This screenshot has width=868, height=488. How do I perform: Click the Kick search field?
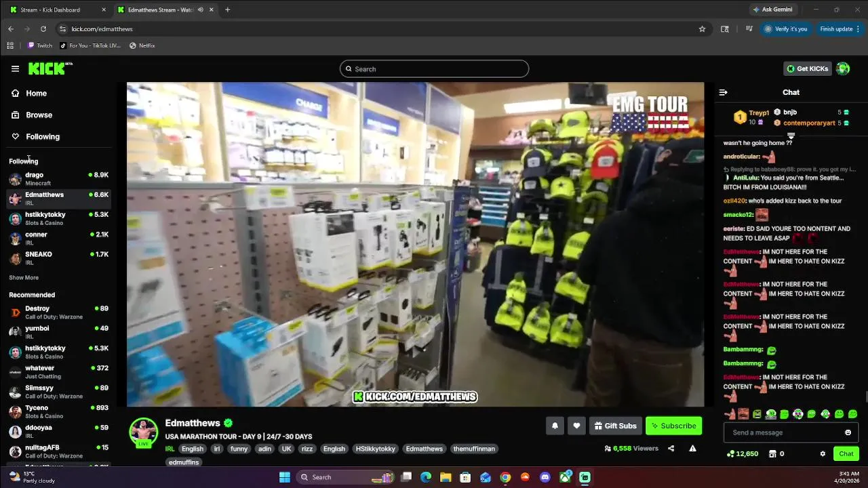click(x=434, y=68)
